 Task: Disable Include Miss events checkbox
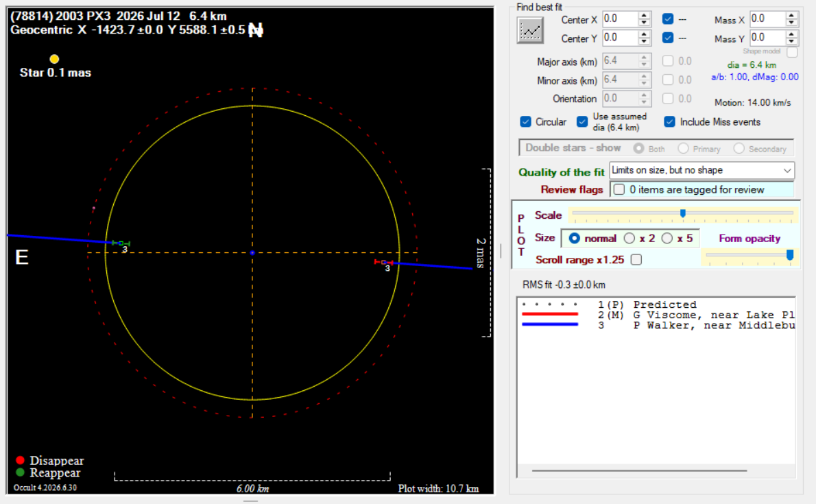coord(670,122)
